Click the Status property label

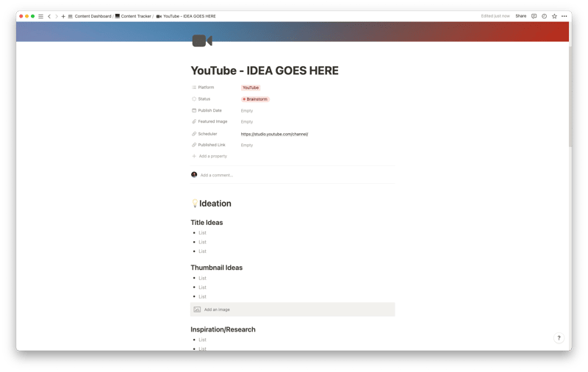click(204, 99)
